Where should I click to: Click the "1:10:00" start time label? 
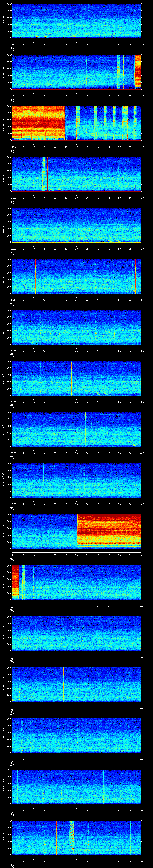12,504
